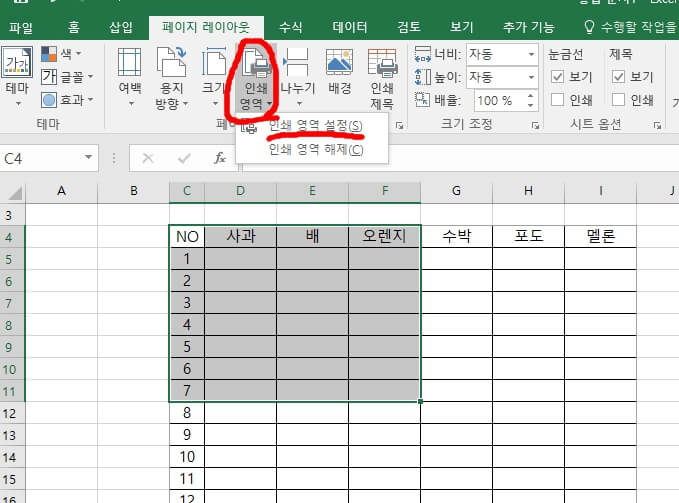Open the 크기 조정 dialog launcher

click(x=536, y=126)
